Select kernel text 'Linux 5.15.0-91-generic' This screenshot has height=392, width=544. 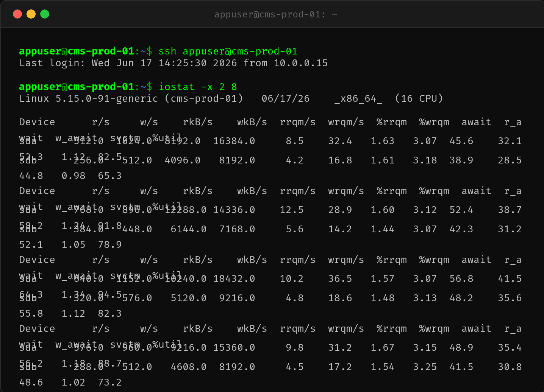(89, 98)
